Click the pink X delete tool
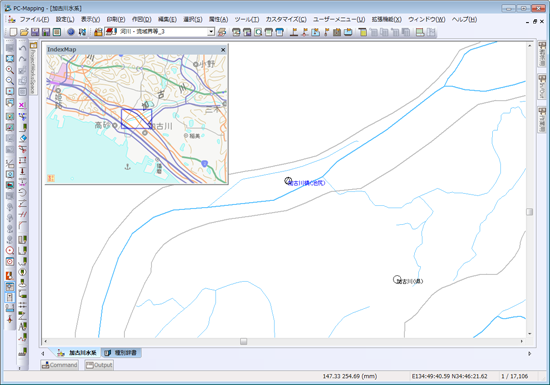The image size is (550, 385). 22,105
